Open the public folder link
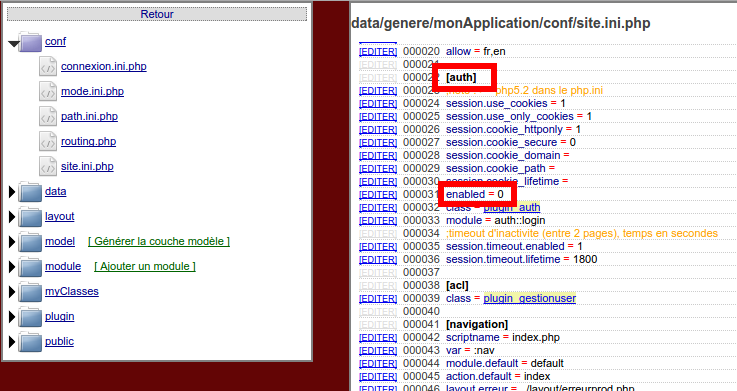737x391 pixels. click(59, 341)
